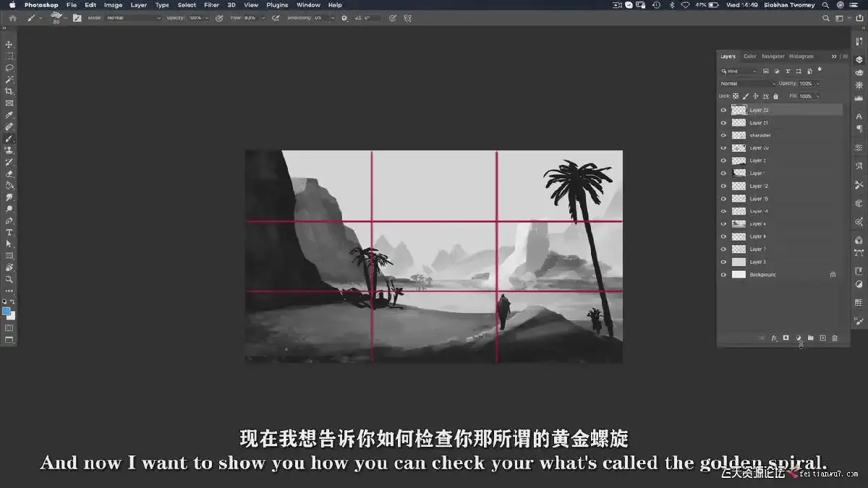Select the Clone Stamp tool
The width and height of the screenshot is (868, 488).
click(9, 150)
